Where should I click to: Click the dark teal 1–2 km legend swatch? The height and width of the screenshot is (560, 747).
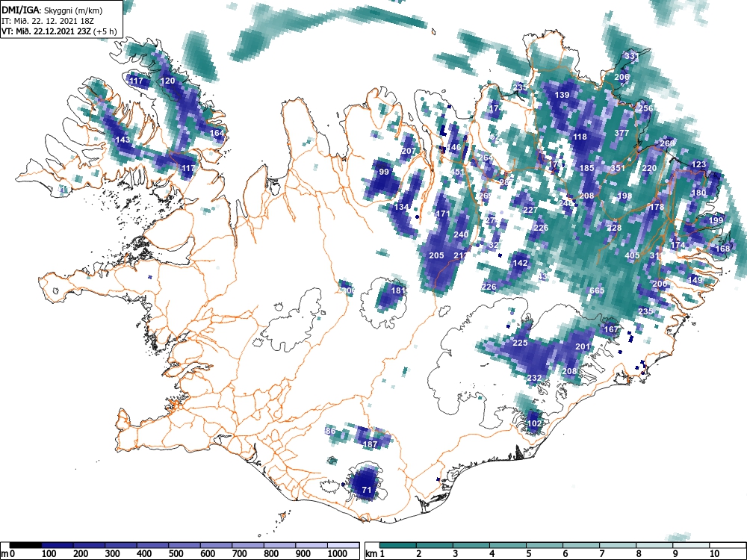pyautogui.click(x=398, y=545)
